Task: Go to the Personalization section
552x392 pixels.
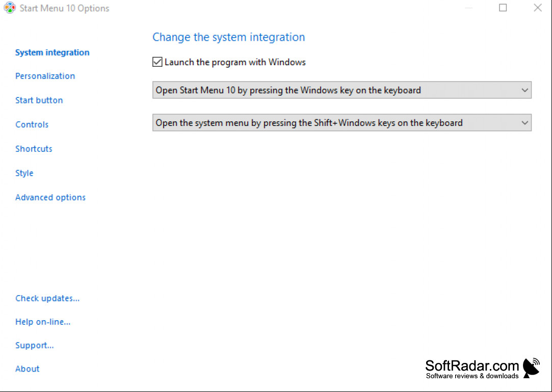Action: tap(45, 76)
